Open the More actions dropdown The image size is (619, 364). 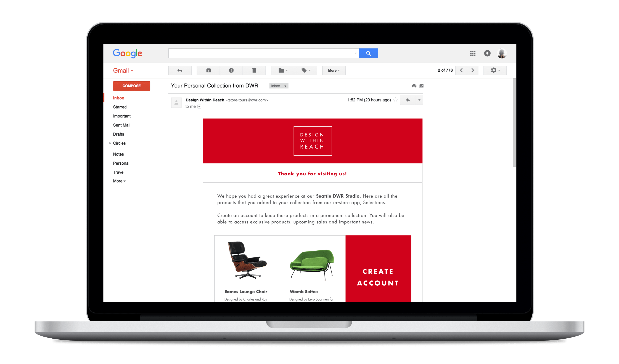(x=333, y=70)
